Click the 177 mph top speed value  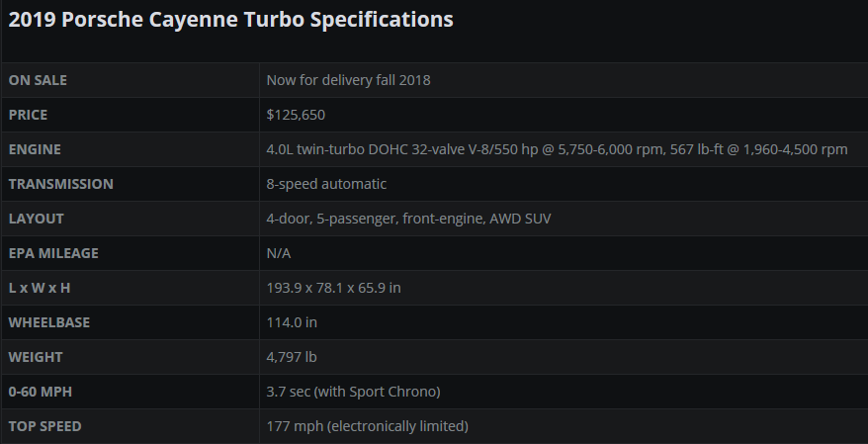point(367,426)
